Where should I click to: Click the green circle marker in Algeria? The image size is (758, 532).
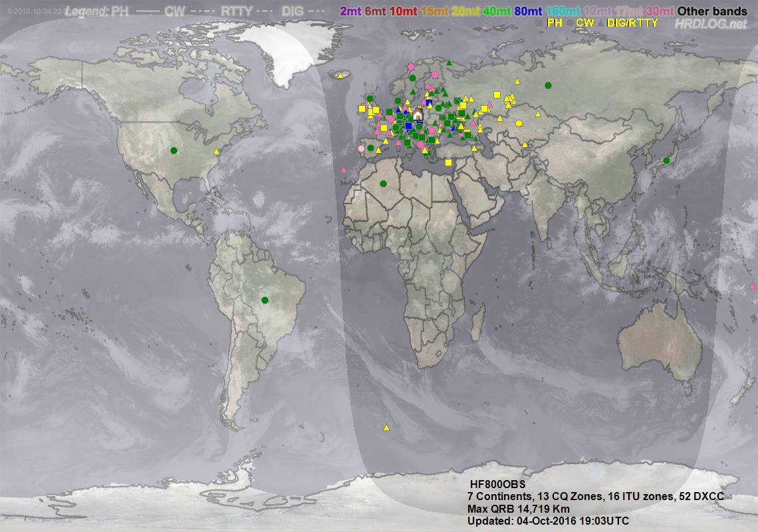[x=383, y=184]
